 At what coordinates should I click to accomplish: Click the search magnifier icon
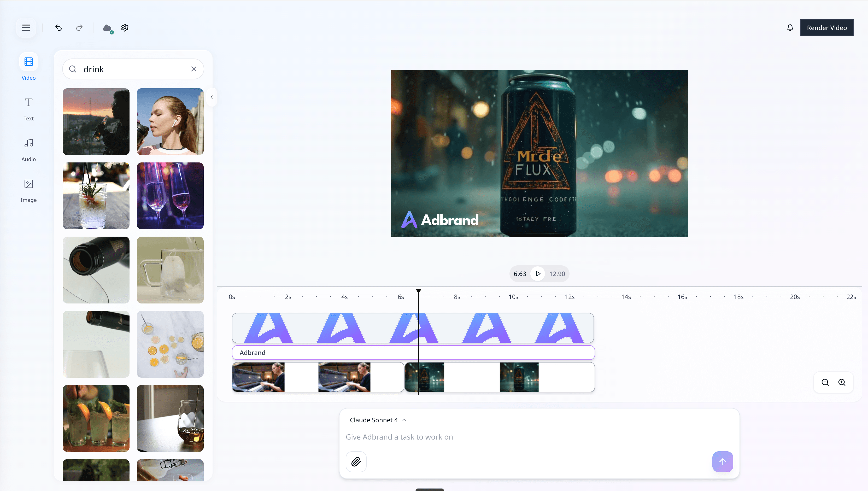pyautogui.click(x=73, y=69)
